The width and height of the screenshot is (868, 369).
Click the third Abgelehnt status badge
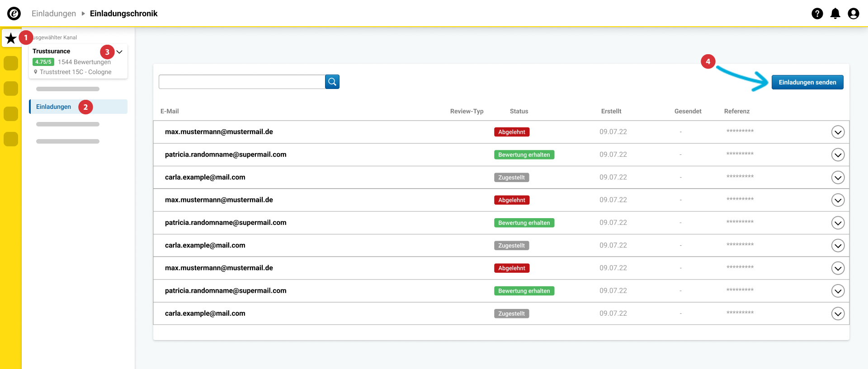[x=512, y=268]
